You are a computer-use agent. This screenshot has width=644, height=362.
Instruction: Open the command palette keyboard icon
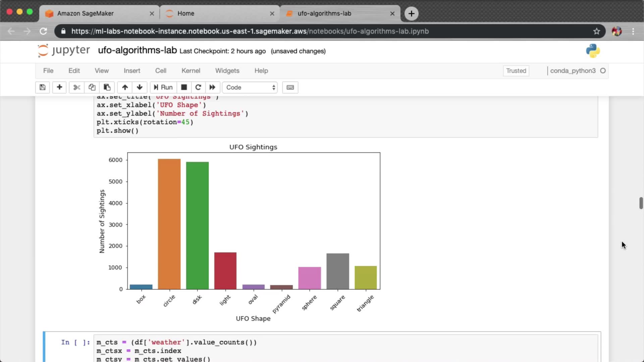point(290,87)
